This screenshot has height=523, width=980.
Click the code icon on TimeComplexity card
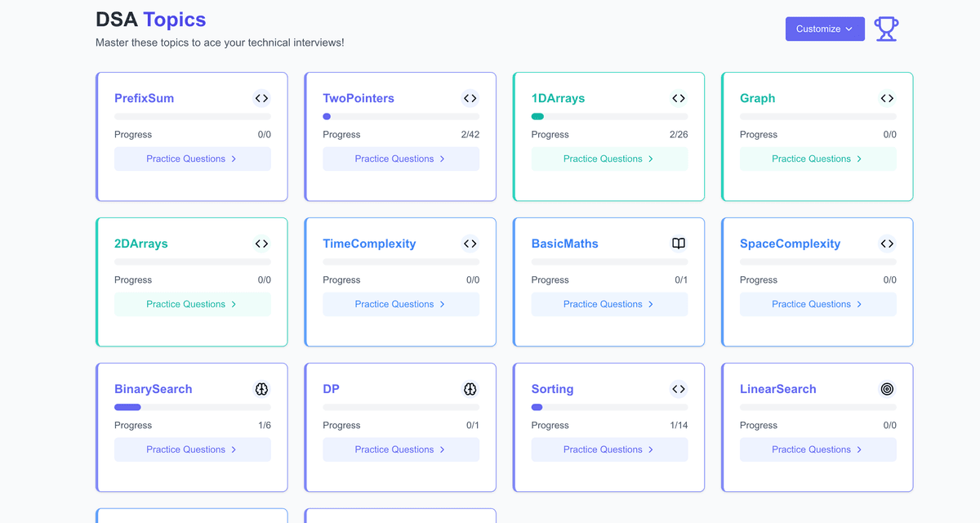click(x=470, y=244)
